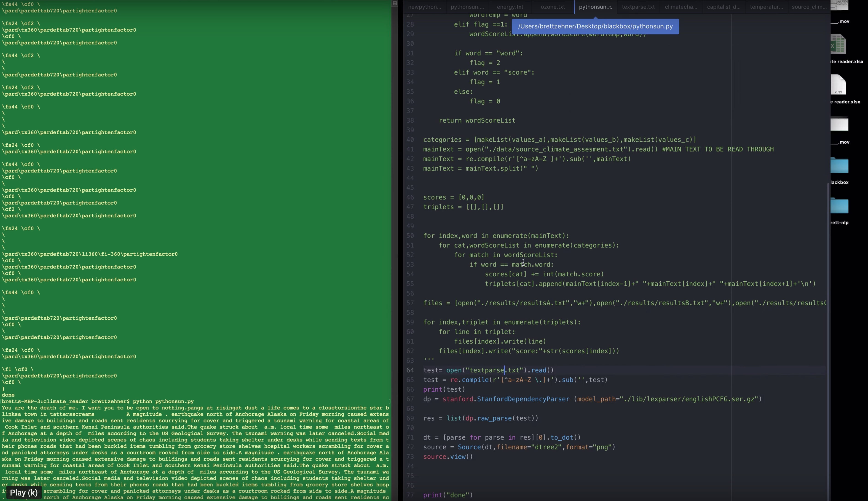Image resolution: width=868 pixels, height=501 pixels.
Task: Switch to the ozone.txt tab
Action: (x=553, y=7)
